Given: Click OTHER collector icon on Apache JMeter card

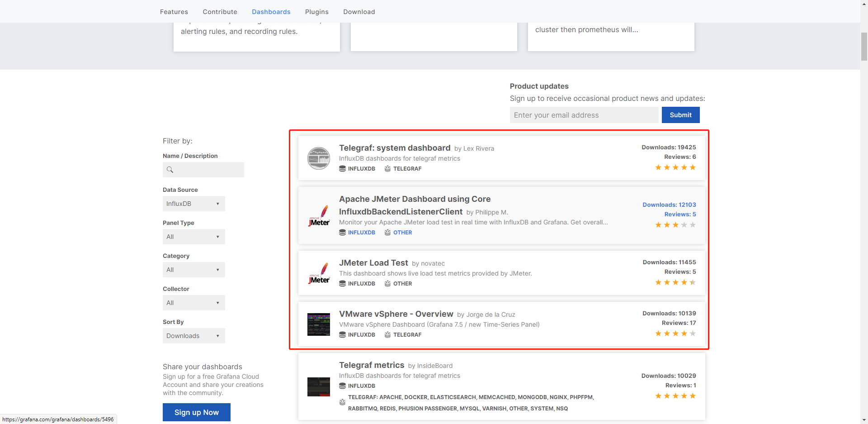Looking at the screenshot, I should click(387, 233).
